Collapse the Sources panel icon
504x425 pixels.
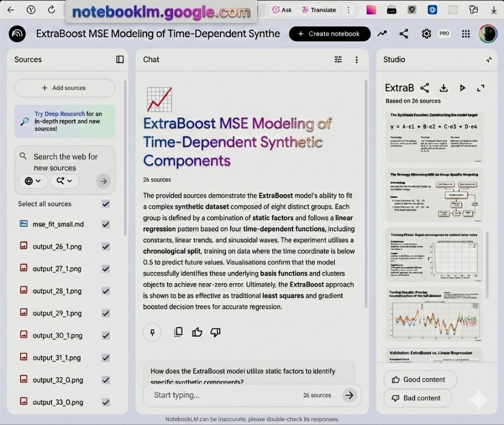(x=120, y=60)
